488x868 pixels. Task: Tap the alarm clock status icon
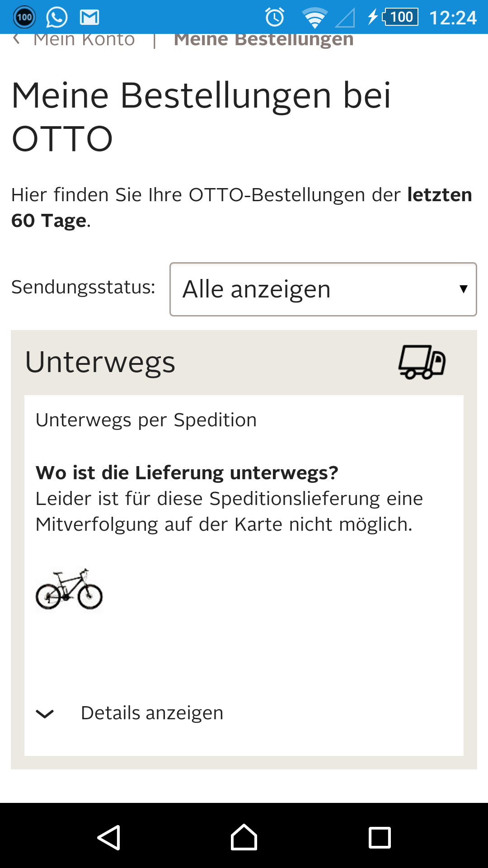click(274, 17)
